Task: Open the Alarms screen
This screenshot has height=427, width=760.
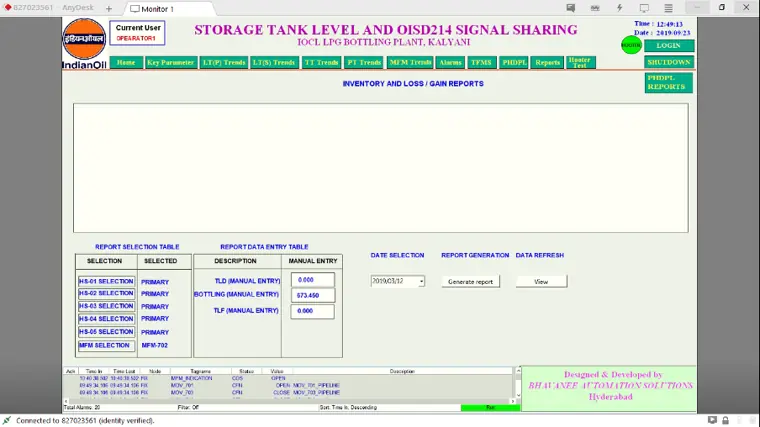Action: 450,63
